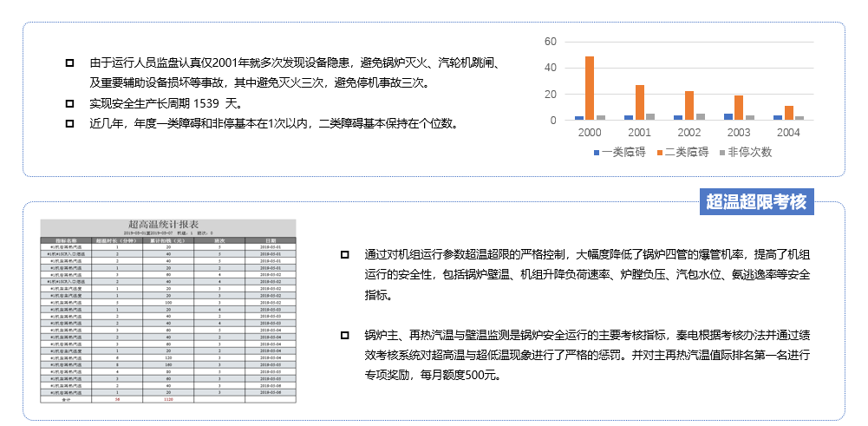Click square bullet beside 由于运行人员监盘认真

[x=69, y=63]
